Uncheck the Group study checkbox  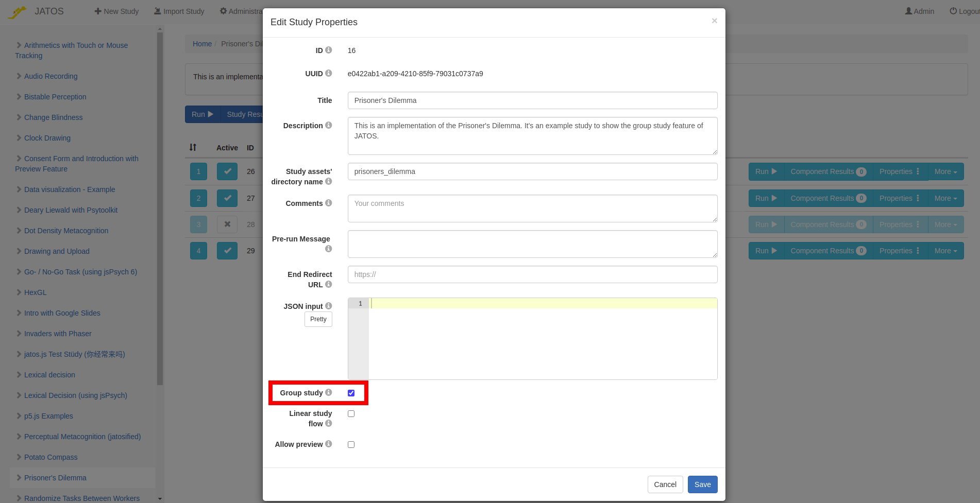pyautogui.click(x=351, y=393)
